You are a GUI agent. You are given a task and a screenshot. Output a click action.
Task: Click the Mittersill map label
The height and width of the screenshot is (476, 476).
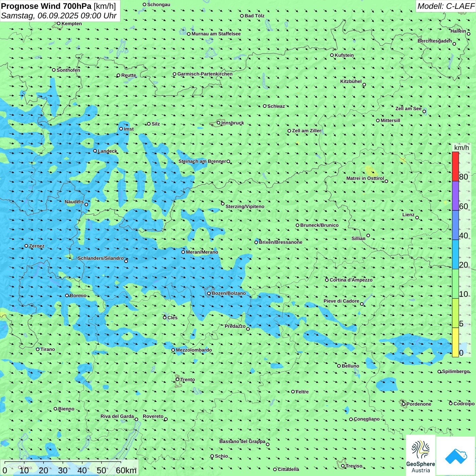tap(390, 120)
